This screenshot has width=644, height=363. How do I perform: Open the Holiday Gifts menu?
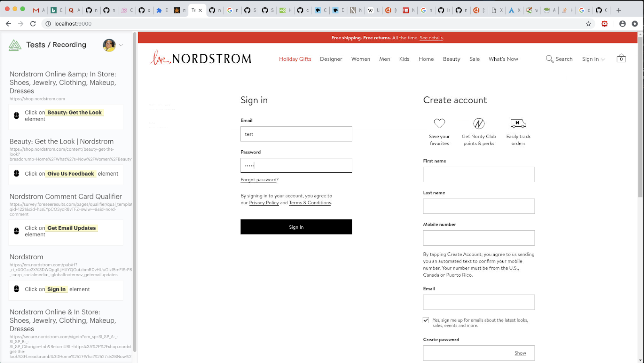pyautogui.click(x=295, y=59)
